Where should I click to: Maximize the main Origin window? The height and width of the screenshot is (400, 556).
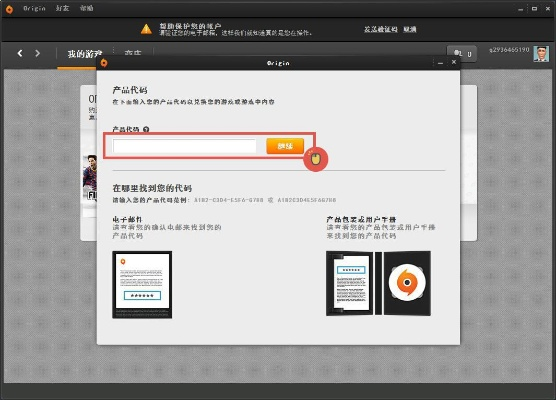pyautogui.click(x=534, y=9)
